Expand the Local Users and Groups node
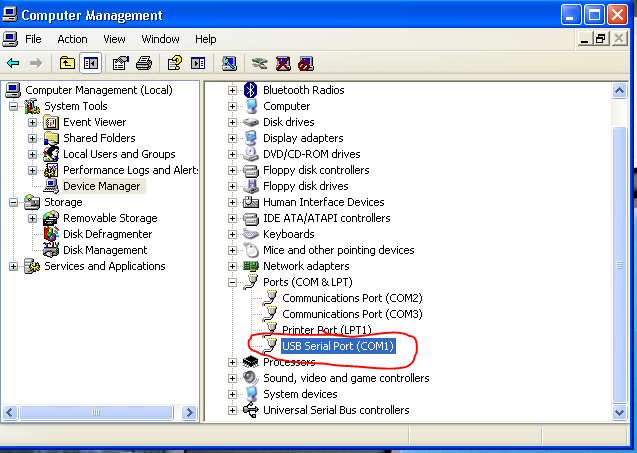 click(x=32, y=154)
